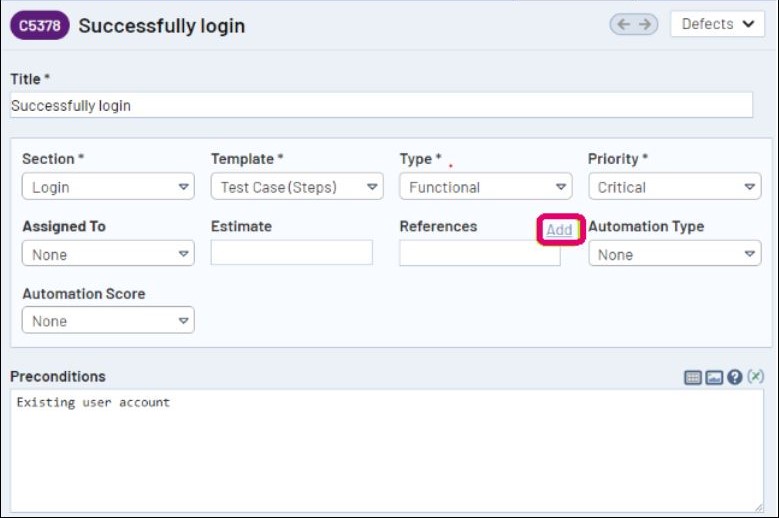Click into the Title text field
The image size is (779, 518).
click(x=381, y=105)
